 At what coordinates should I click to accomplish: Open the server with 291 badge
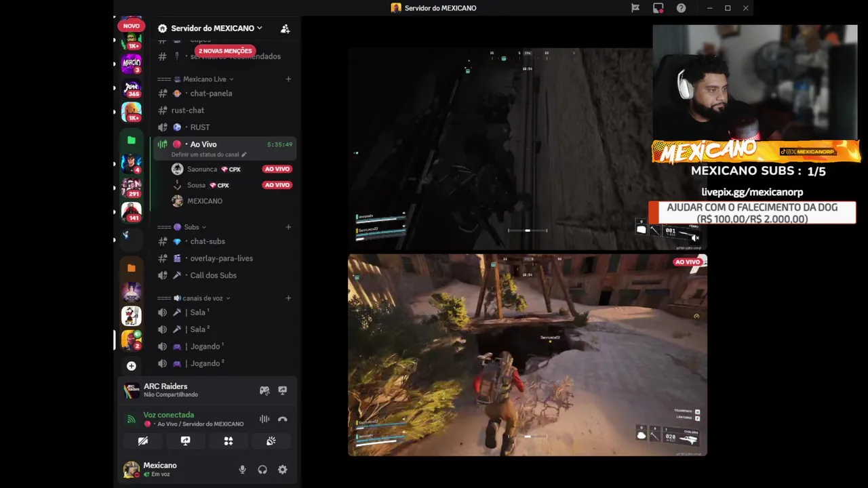pos(131,188)
